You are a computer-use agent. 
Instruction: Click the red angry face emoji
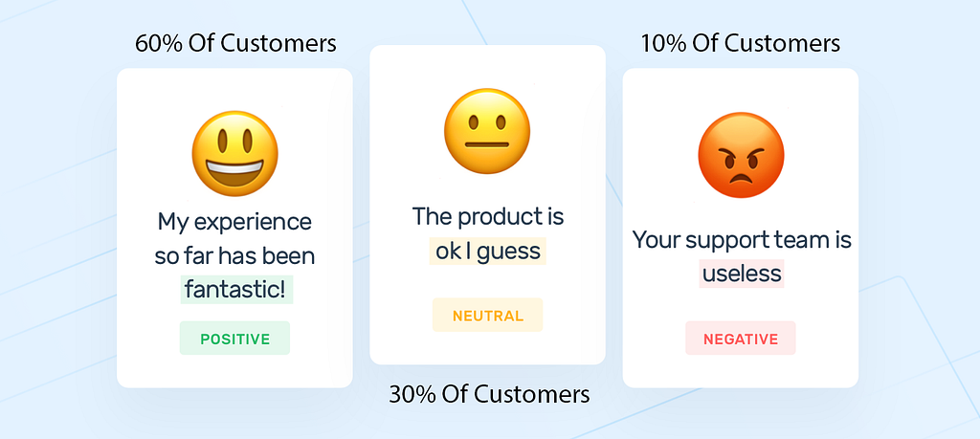(x=741, y=154)
